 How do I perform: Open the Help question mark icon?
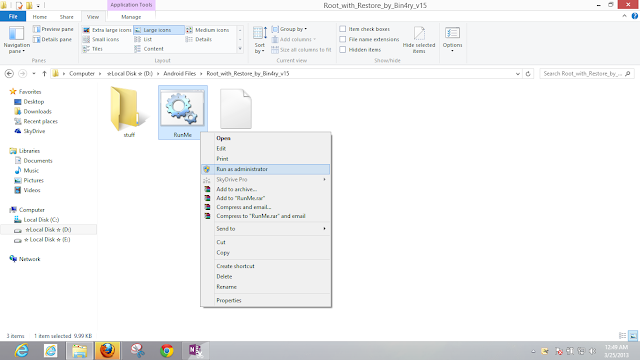tap(635, 16)
